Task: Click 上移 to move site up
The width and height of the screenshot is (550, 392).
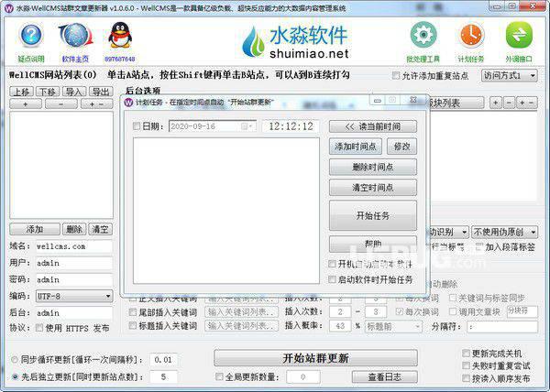Action: click(21, 92)
